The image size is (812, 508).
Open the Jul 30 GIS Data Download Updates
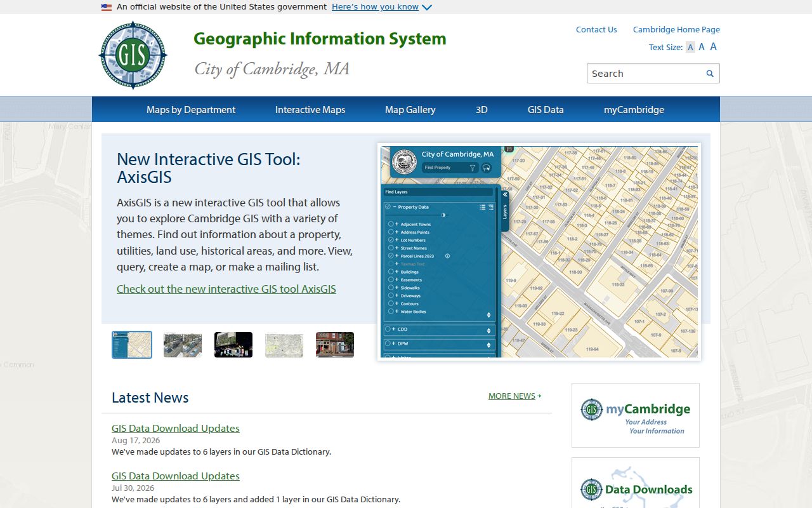point(176,476)
